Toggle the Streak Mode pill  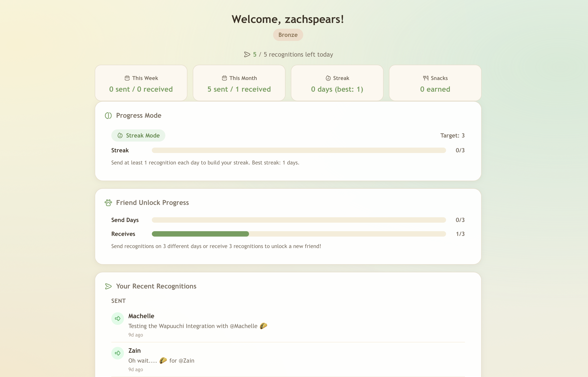coord(138,135)
